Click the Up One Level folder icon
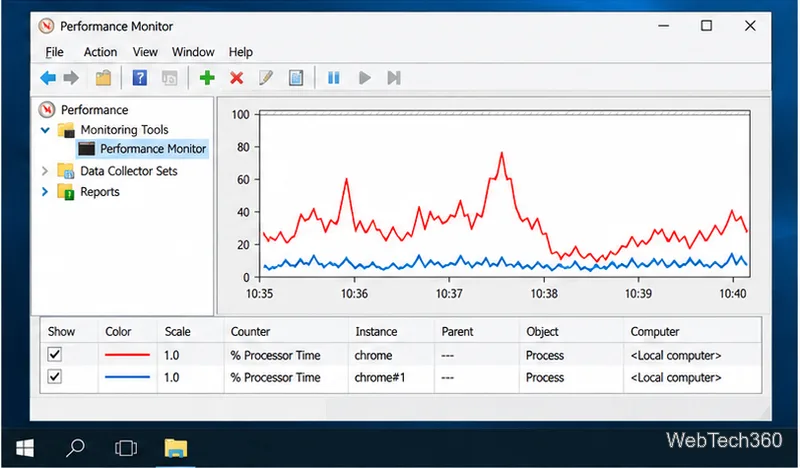Image resolution: width=800 pixels, height=468 pixels. (x=103, y=78)
